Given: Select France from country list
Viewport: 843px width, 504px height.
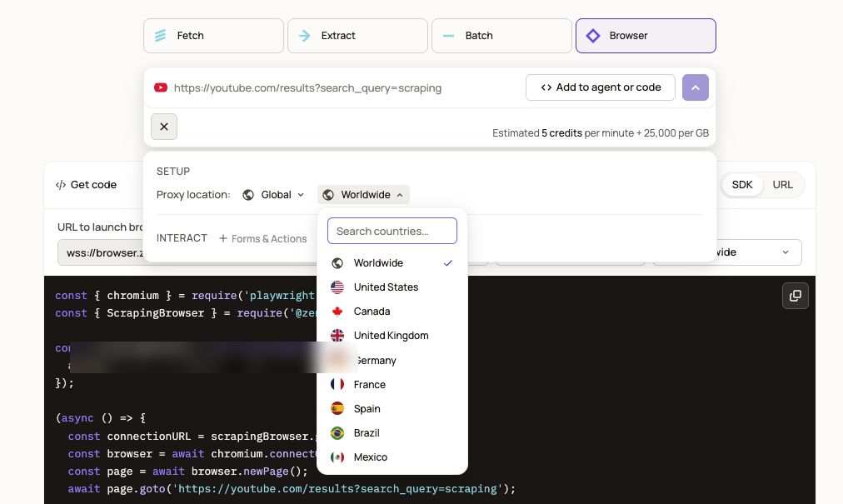Looking at the screenshot, I should pyautogui.click(x=392, y=385).
